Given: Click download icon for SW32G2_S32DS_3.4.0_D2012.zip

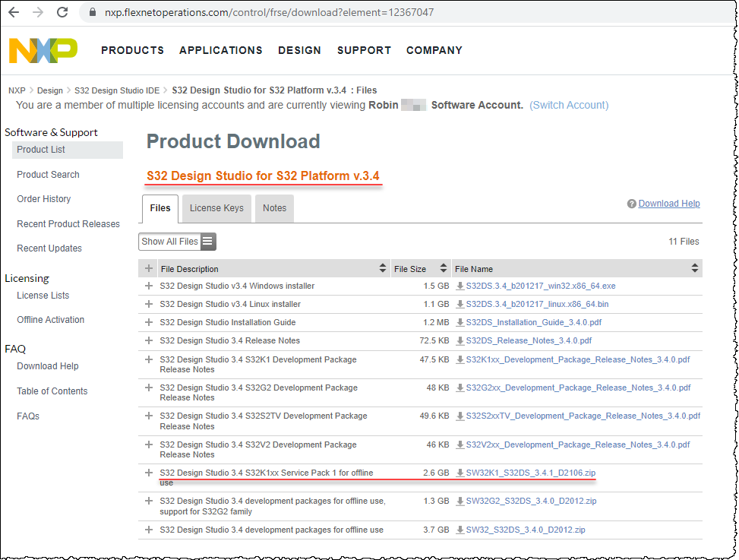Looking at the screenshot, I should pos(460,501).
